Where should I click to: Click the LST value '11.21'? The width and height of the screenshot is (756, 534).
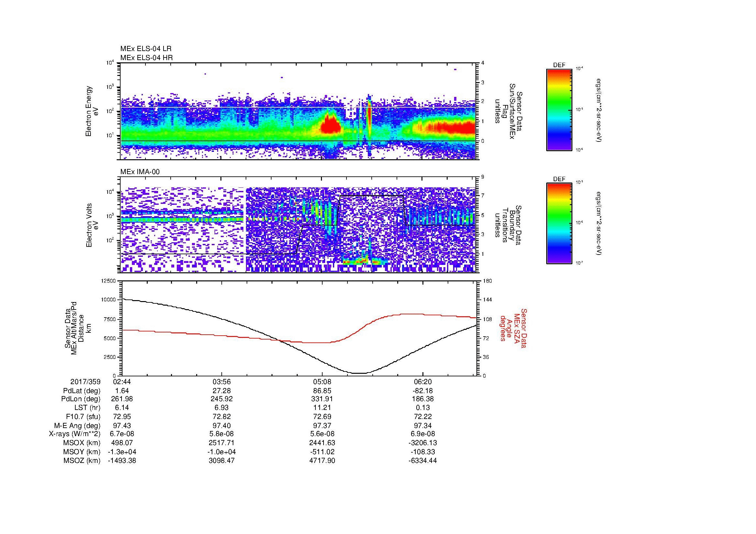[x=322, y=408]
